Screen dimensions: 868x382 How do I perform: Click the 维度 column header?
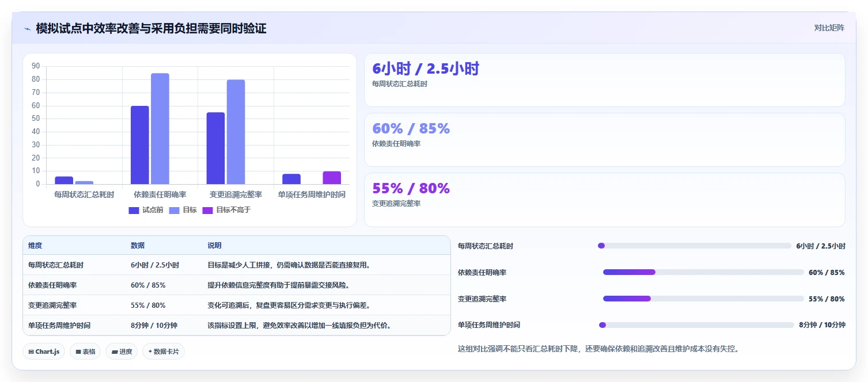coord(35,246)
